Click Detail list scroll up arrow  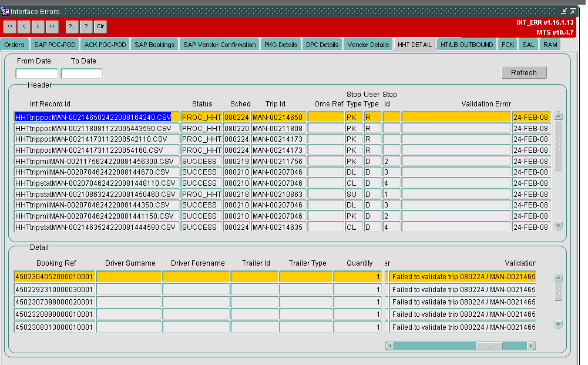559,277
